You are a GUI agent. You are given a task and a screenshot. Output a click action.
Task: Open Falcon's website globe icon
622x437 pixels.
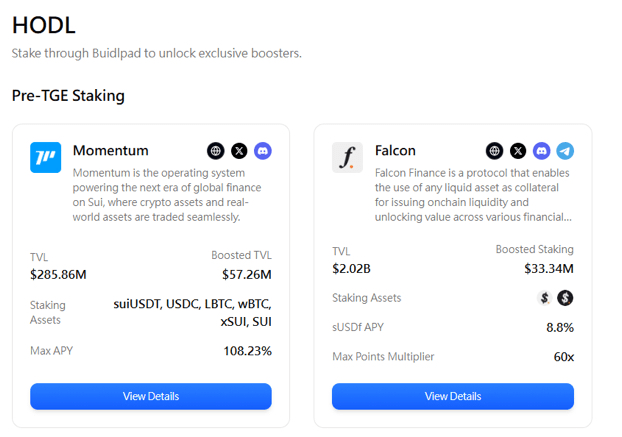494,151
